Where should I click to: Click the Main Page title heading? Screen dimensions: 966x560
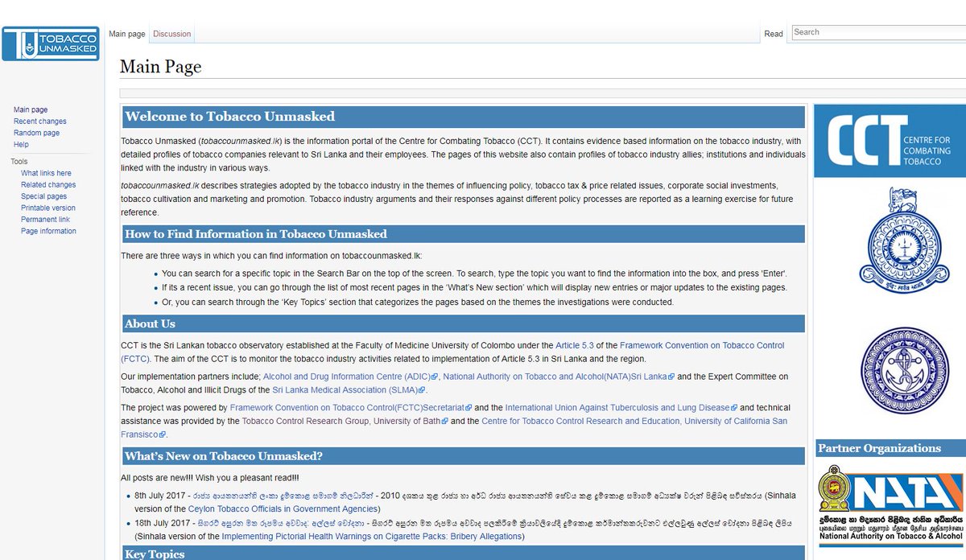pos(161,67)
